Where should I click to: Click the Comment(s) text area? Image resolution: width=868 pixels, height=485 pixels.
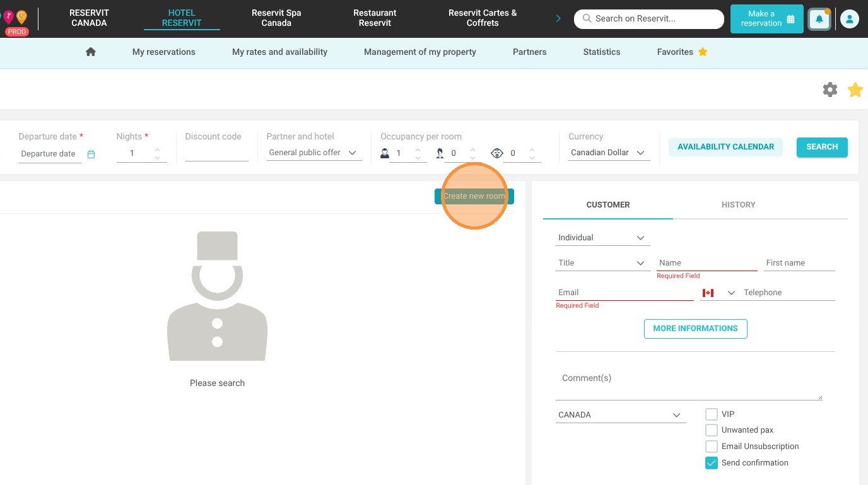click(x=689, y=383)
